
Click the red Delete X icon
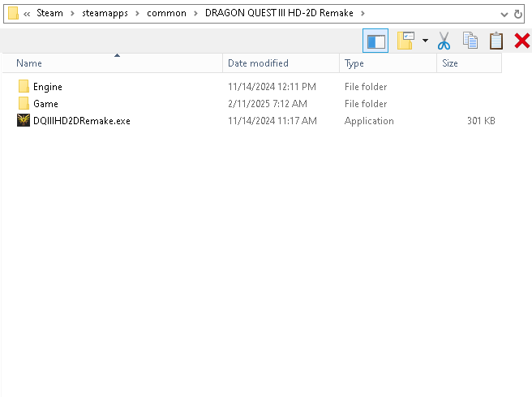521,41
